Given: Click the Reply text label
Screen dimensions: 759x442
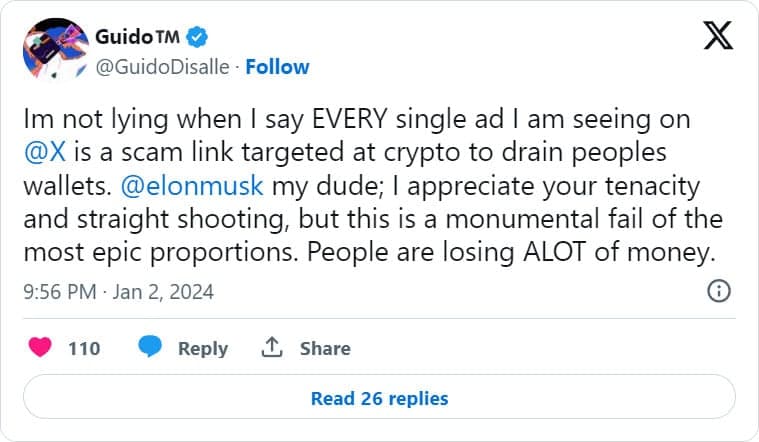Looking at the screenshot, I should click(x=202, y=348).
